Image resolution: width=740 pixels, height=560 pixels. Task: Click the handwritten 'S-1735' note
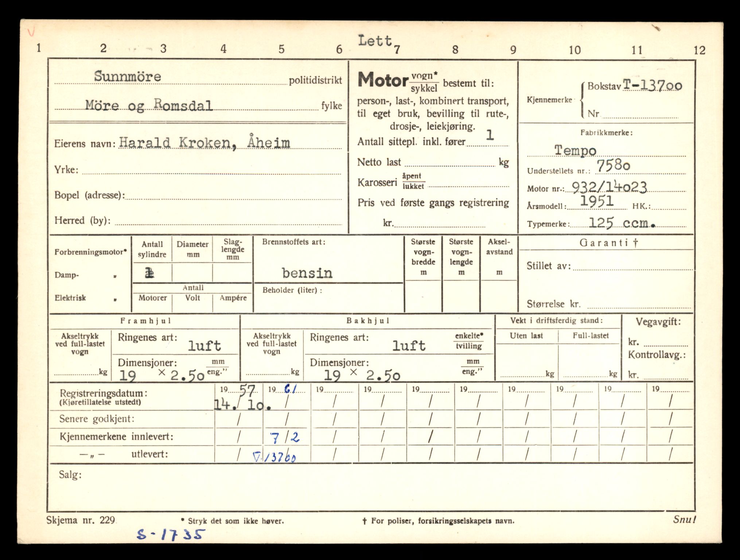(x=171, y=535)
